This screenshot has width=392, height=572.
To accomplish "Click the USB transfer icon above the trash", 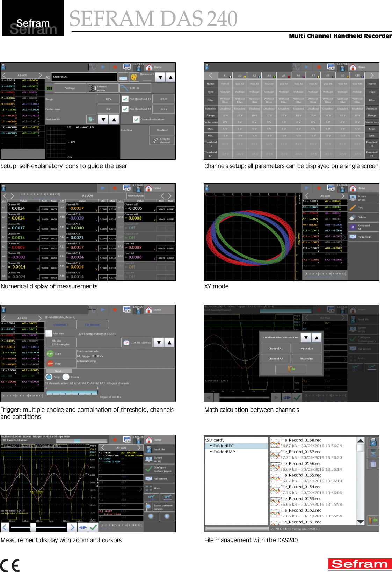I will 373,453.
